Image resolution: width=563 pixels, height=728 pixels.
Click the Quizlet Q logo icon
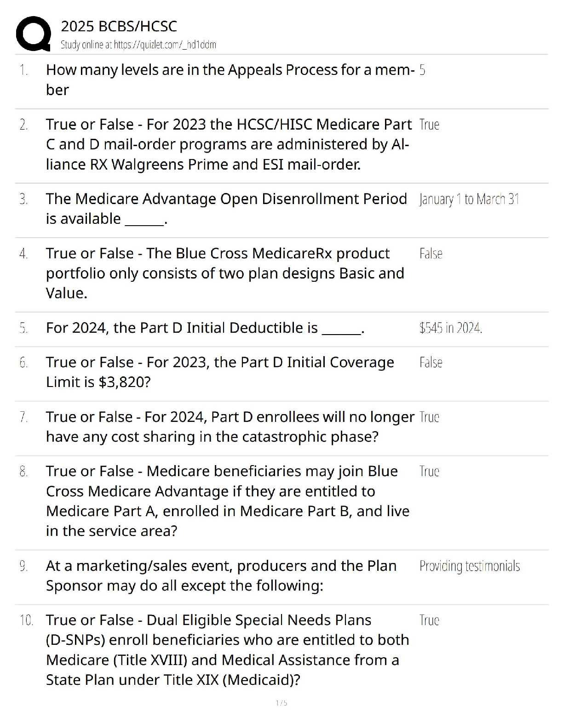[33, 34]
